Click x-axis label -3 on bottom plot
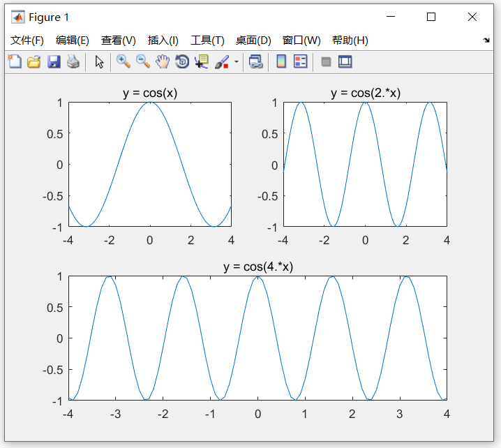501x448 pixels. (x=115, y=414)
